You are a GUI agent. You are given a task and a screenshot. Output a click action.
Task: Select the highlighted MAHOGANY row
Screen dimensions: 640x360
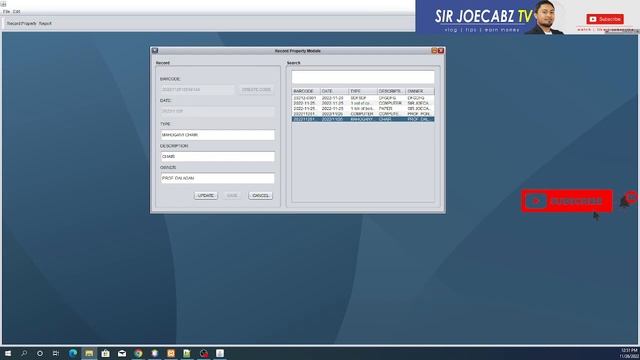coord(363,119)
